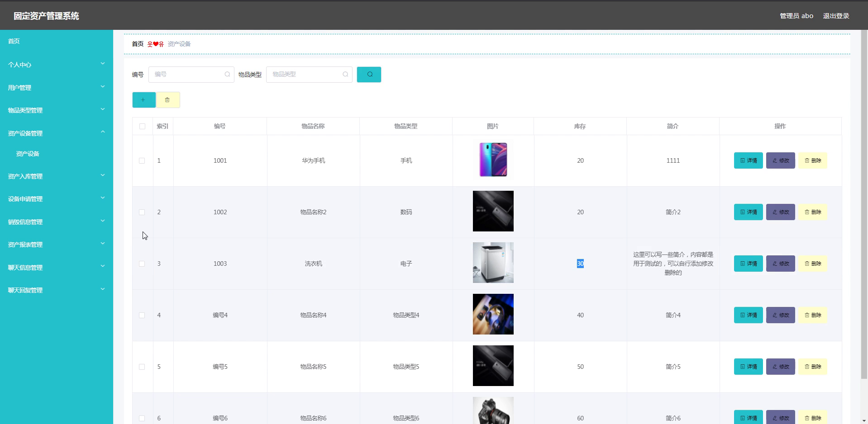Viewport: 868px width, 424px height.
Task: Click 退出登录 in the header
Action: 836,16
